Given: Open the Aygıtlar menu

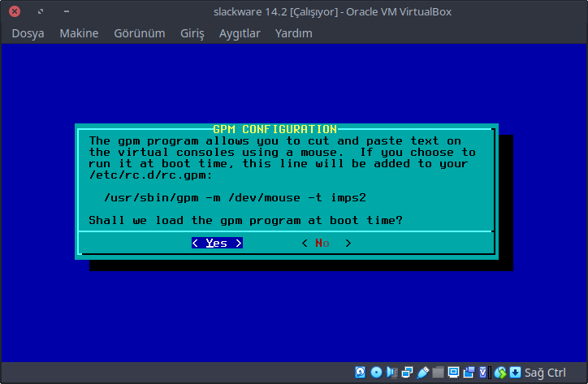Looking at the screenshot, I should coord(240,33).
